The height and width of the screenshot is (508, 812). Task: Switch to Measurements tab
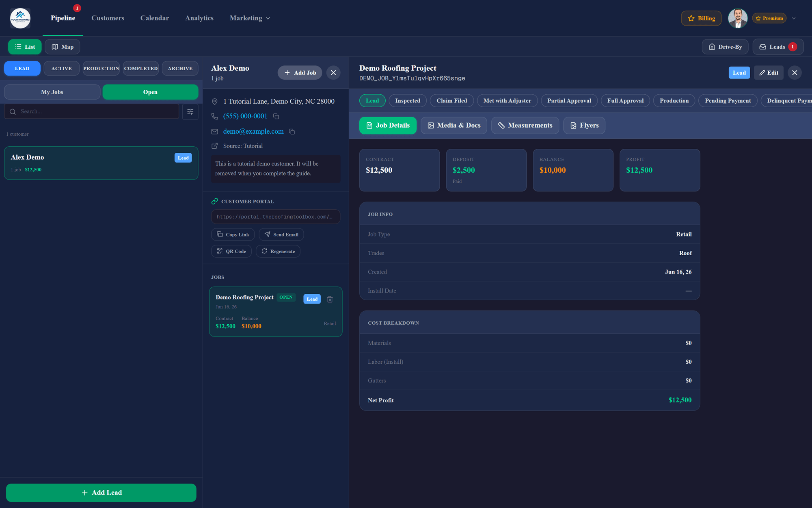pos(525,126)
